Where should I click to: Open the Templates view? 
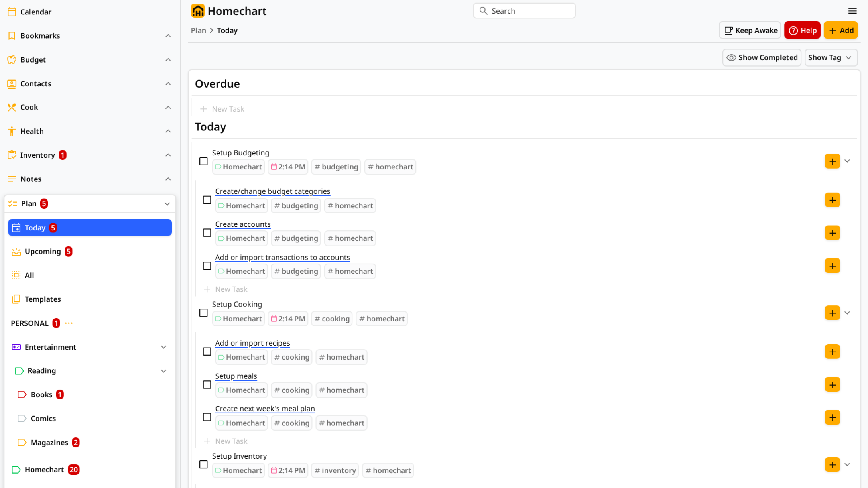pyautogui.click(x=90, y=299)
